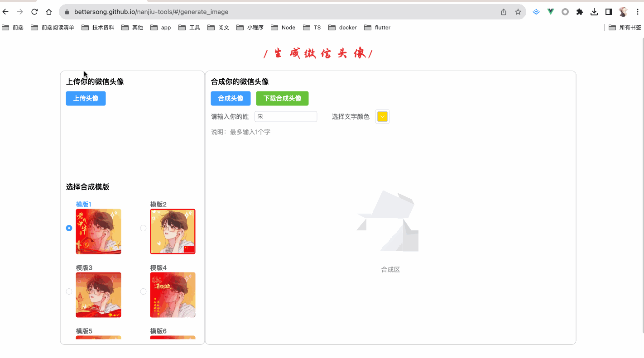Open the 前端 bookmark folder
Screen dimensions: 644x358
pyautogui.click(x=13, y=28)
